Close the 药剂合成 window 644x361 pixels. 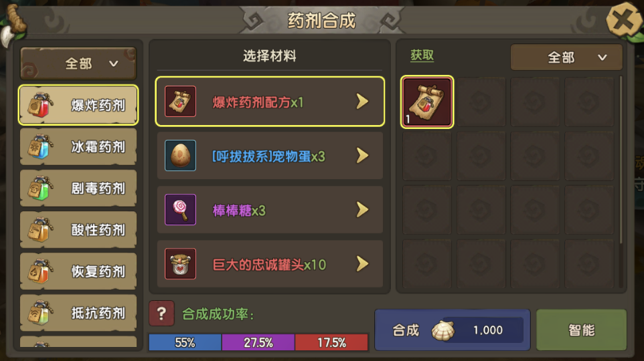pos(623,19)
